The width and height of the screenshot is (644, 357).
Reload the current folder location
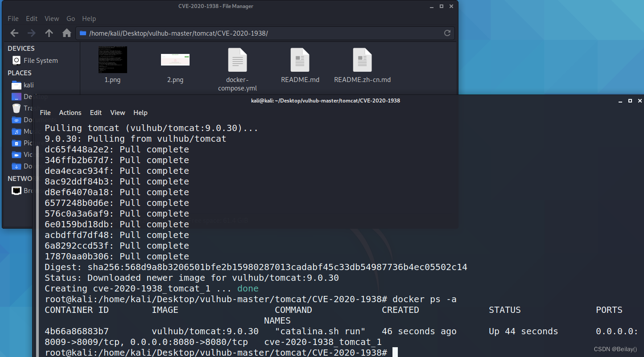click(x=447, y=33)
